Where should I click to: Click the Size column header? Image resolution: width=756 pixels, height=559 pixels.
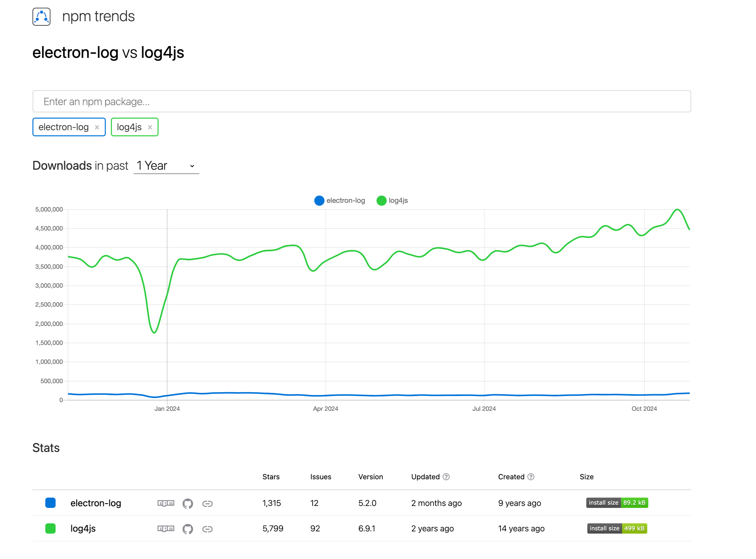[586, 477]
